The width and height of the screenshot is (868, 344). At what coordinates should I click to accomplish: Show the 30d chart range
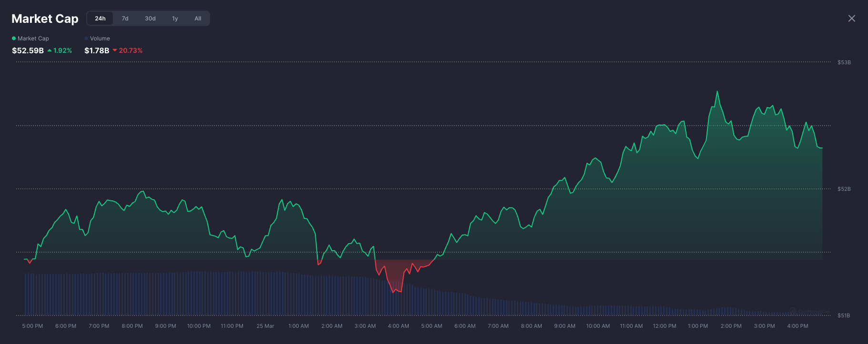pos(150,19)
